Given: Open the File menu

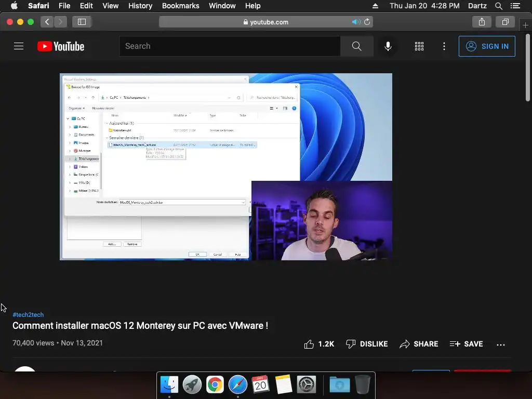Looking at the screenshot, I should coord(64,5).
